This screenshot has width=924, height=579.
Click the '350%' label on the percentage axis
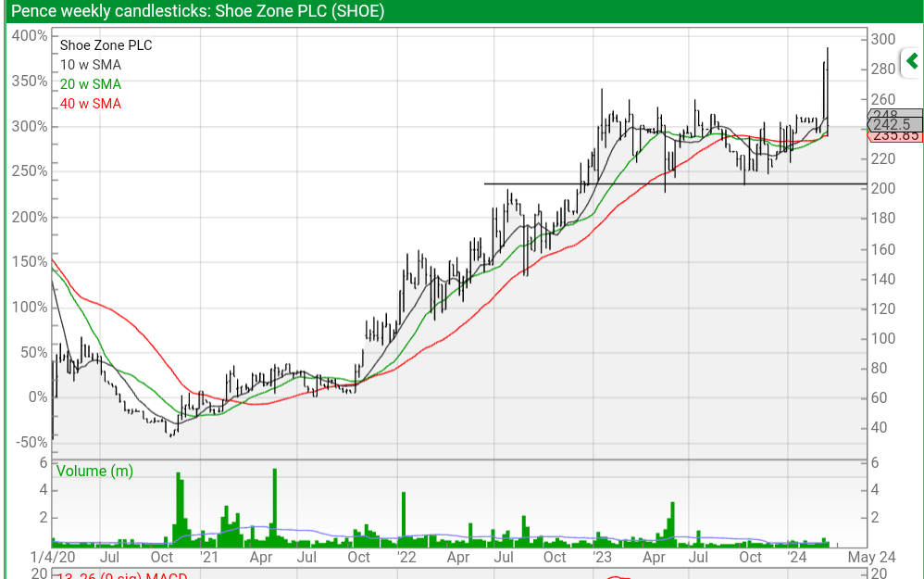[x=30, y=81]
